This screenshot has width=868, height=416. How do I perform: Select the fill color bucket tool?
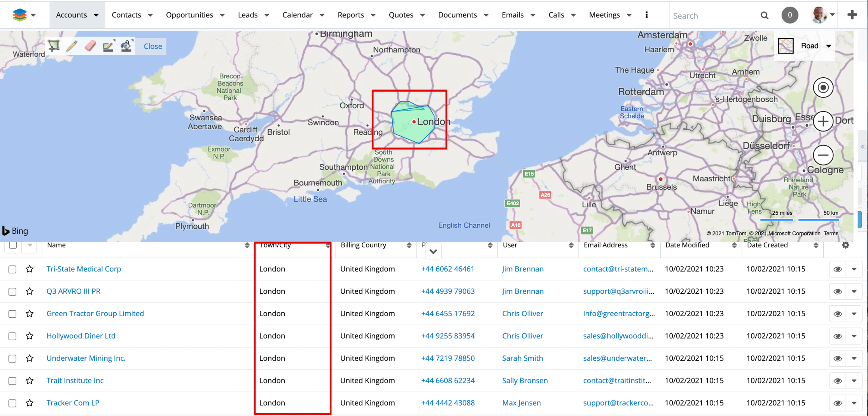(126, 45)
